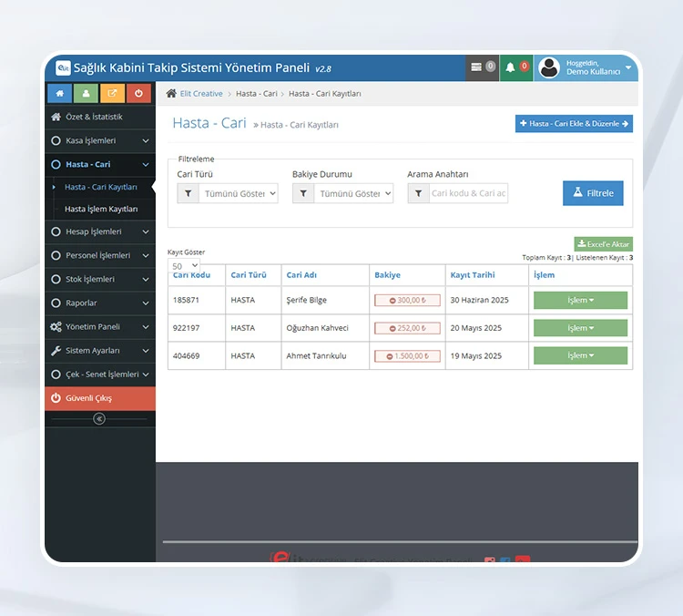Click date 20 Mayıs 2025
This screenshot has height=616, width=683.
[475, 328]
